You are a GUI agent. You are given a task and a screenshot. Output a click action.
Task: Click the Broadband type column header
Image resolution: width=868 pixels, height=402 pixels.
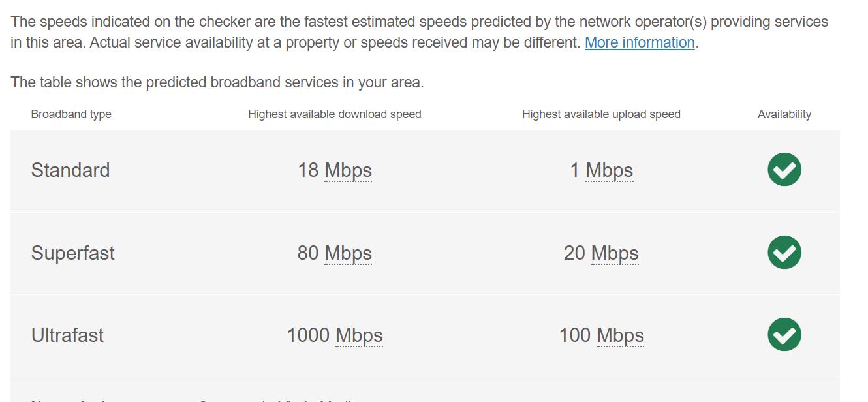pos(71,114)
